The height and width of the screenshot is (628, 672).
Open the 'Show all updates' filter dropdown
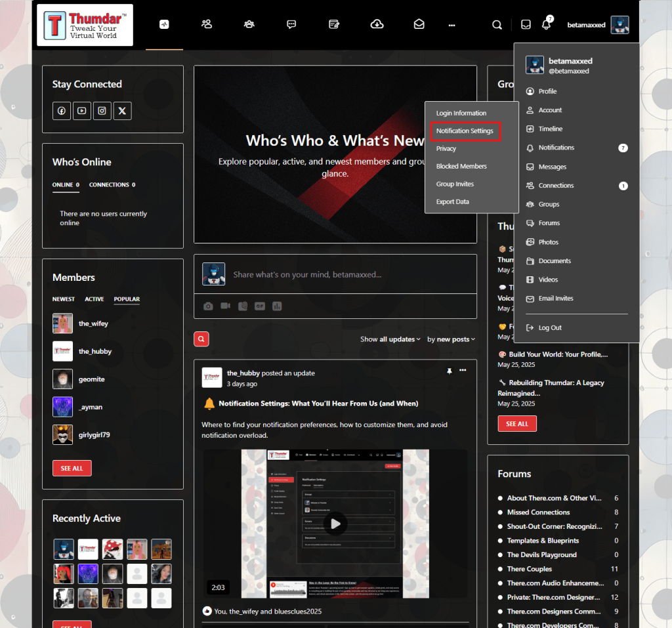pyautogui.click(x=390, y=339)
